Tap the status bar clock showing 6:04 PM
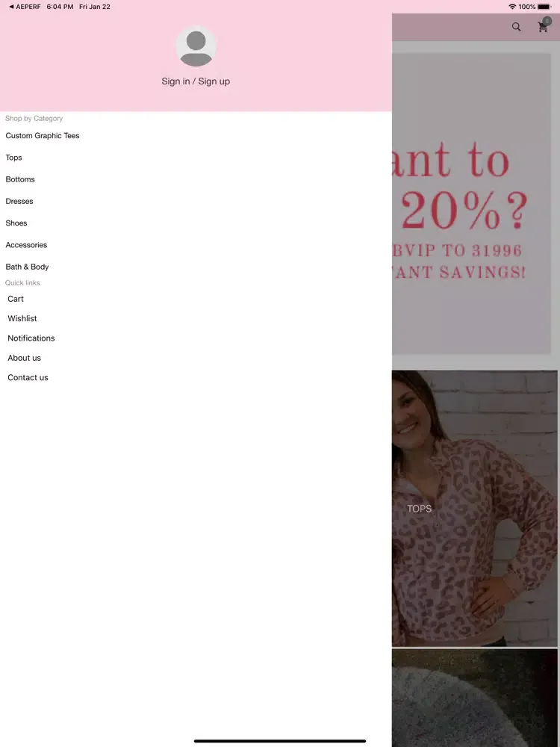 tap(60, 7)
